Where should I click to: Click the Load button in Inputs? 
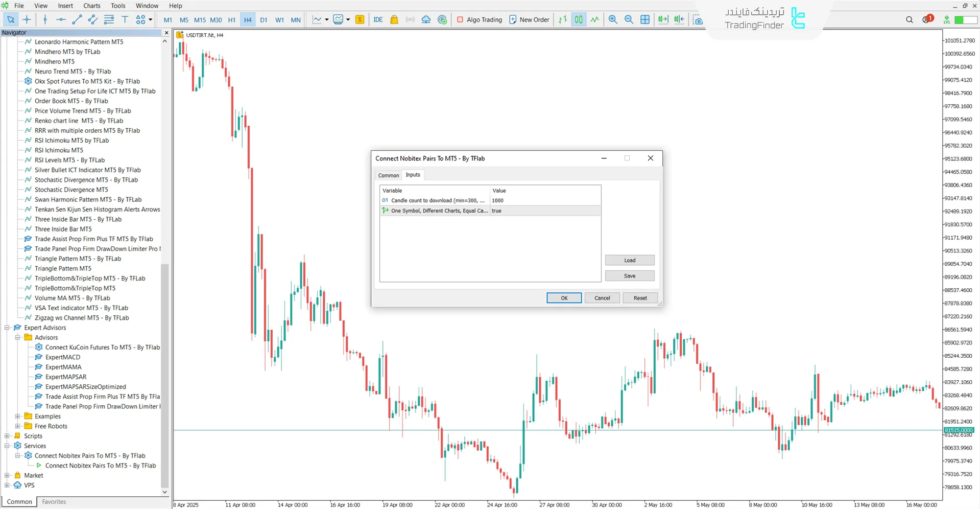coord(629,260)
